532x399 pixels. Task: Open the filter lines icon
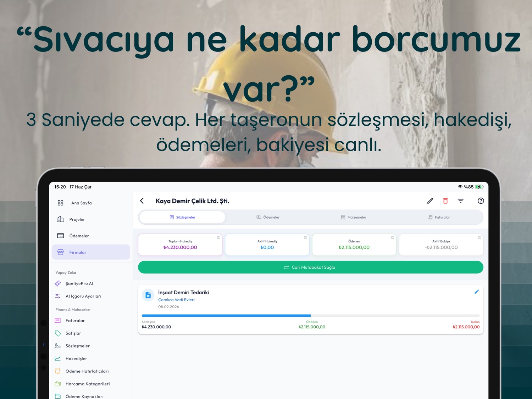(x=461, y=201)
